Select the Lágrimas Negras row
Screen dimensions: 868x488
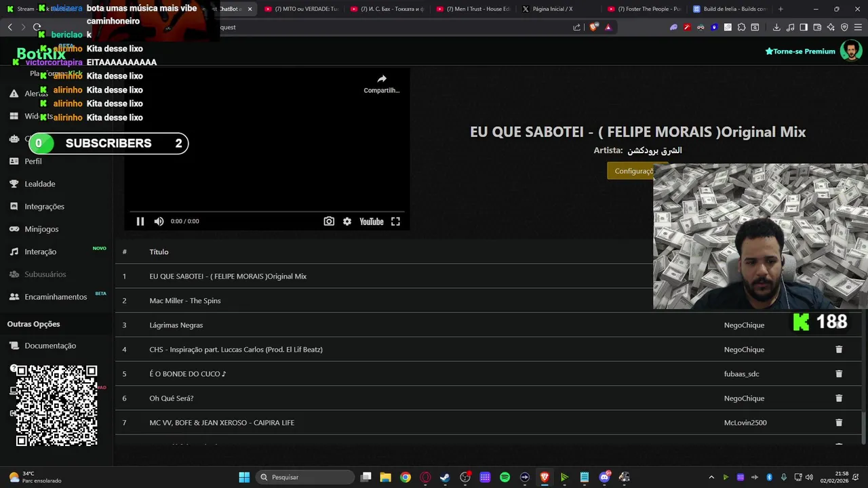tap(488, 325)
